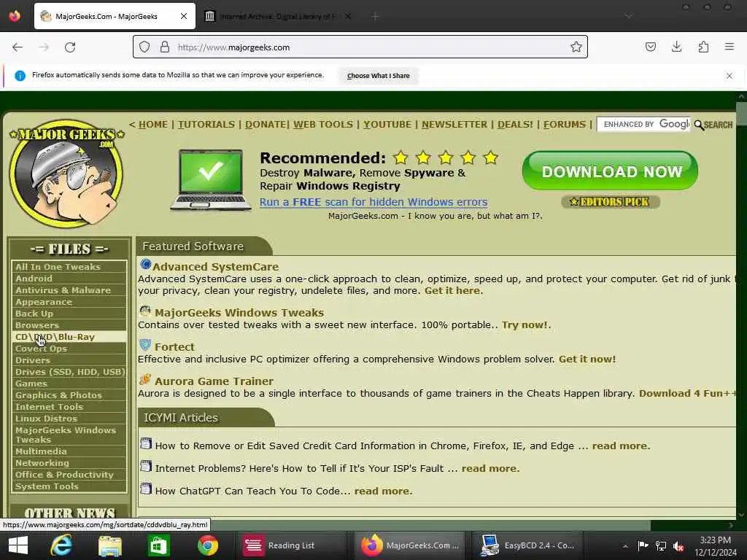Open the Reading List taskbar window
Screen dimensions: 747x560
[290, 545]
